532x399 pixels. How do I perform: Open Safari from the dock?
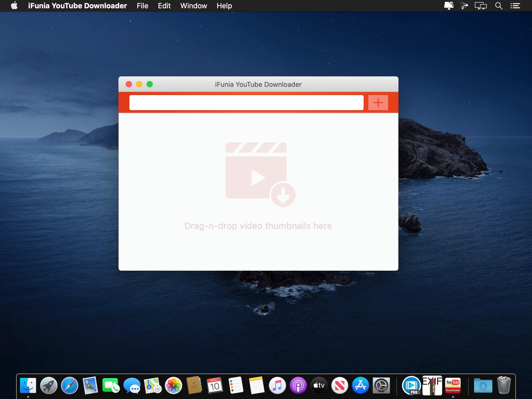tap(69, 385)
